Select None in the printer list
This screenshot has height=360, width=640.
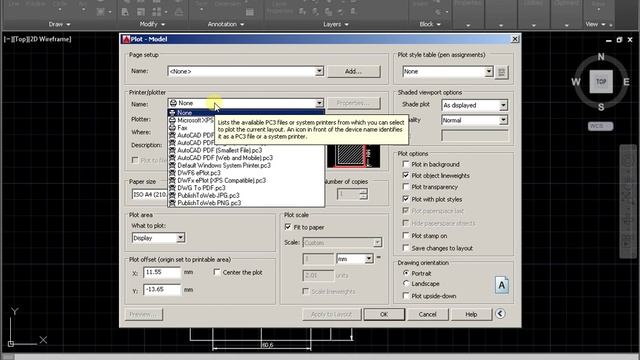(x=247, y=113)
